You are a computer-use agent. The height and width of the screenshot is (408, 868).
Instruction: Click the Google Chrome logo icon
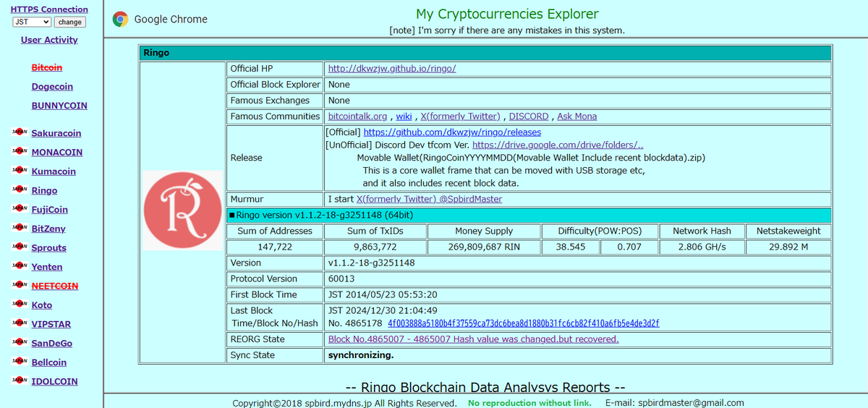coord(121,20)
